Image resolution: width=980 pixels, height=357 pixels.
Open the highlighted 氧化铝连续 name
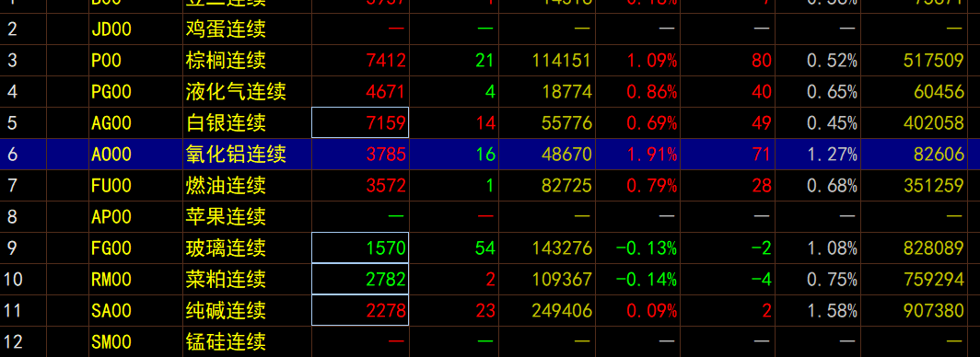[x=236, y=155]
